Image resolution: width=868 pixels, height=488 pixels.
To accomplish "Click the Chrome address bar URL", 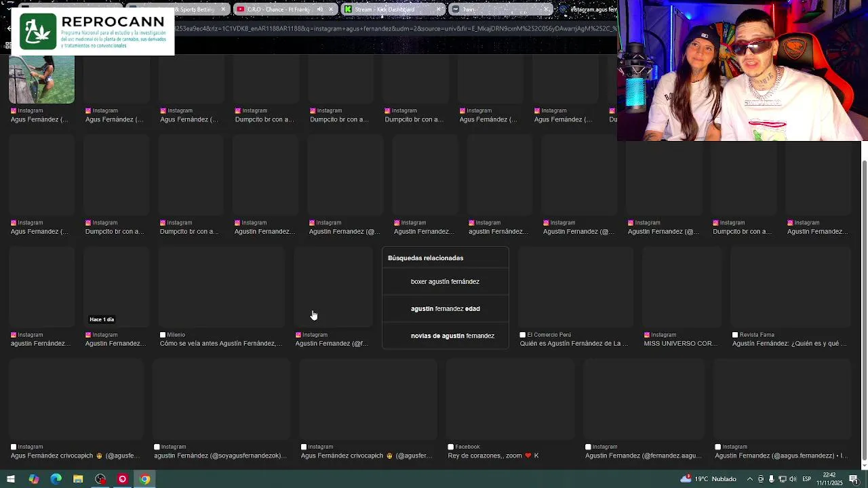I will [x=396, y=28].
